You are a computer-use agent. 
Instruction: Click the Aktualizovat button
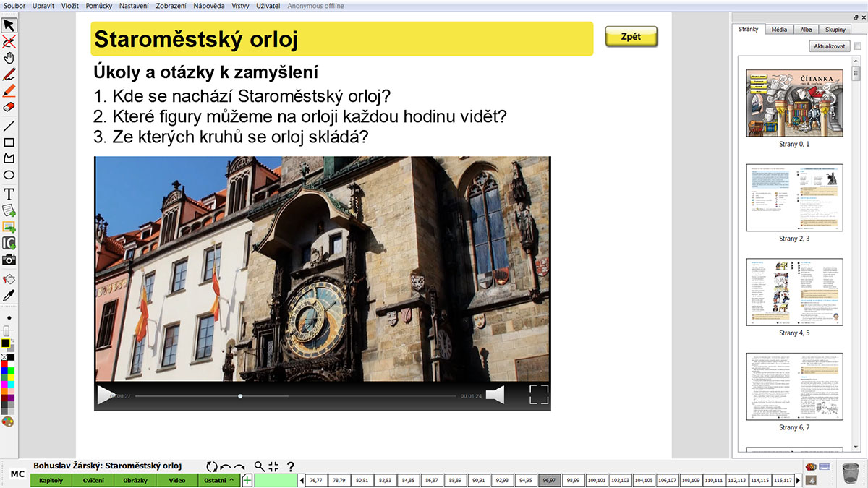[x=830, y=46]
